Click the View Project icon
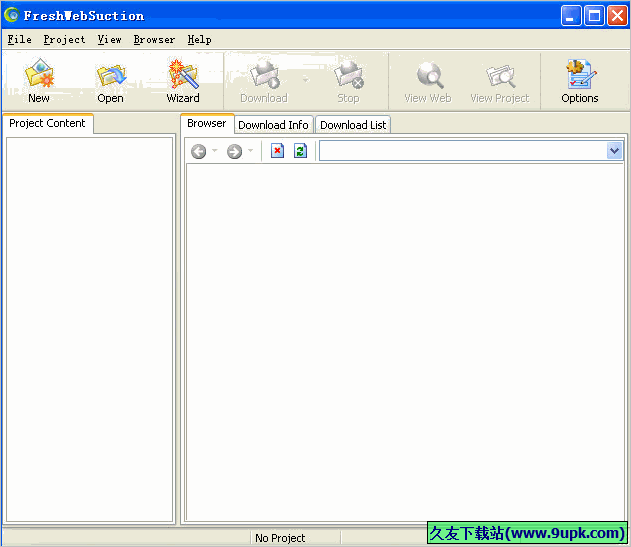The width and height of the screenshot is (631, 547). (500, 76)
